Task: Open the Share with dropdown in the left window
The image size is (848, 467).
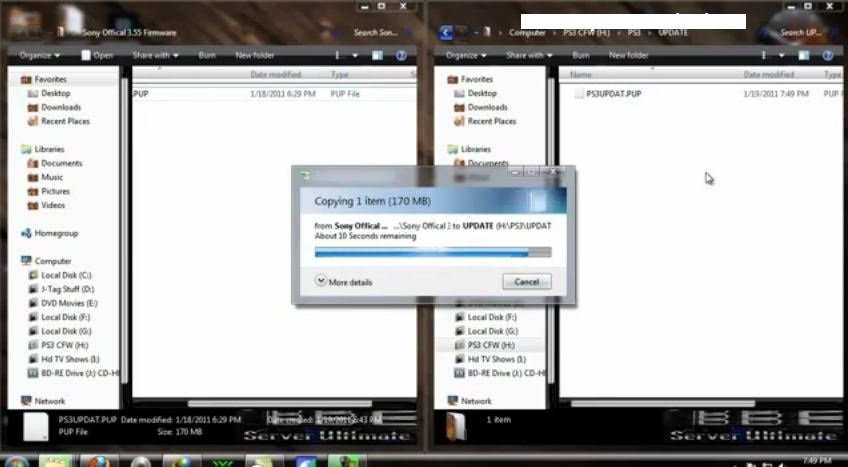Action: (x=155, y=55)
